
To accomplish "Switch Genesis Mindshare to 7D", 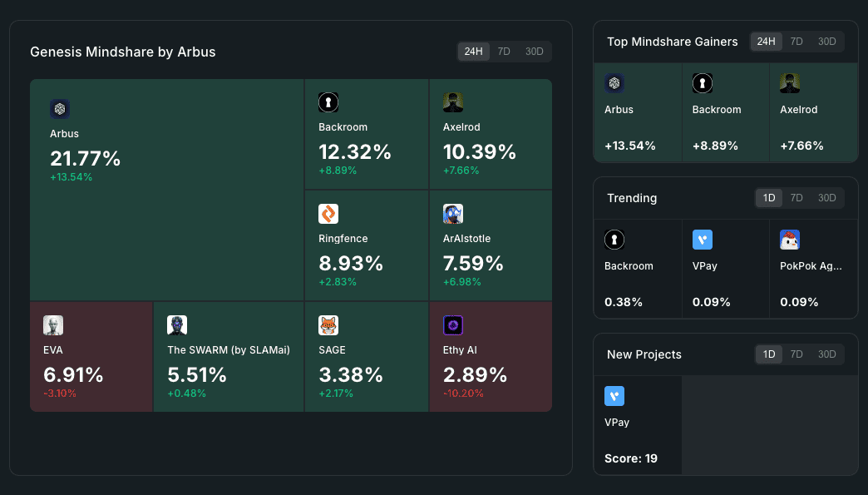I will (x=504, y=52).
